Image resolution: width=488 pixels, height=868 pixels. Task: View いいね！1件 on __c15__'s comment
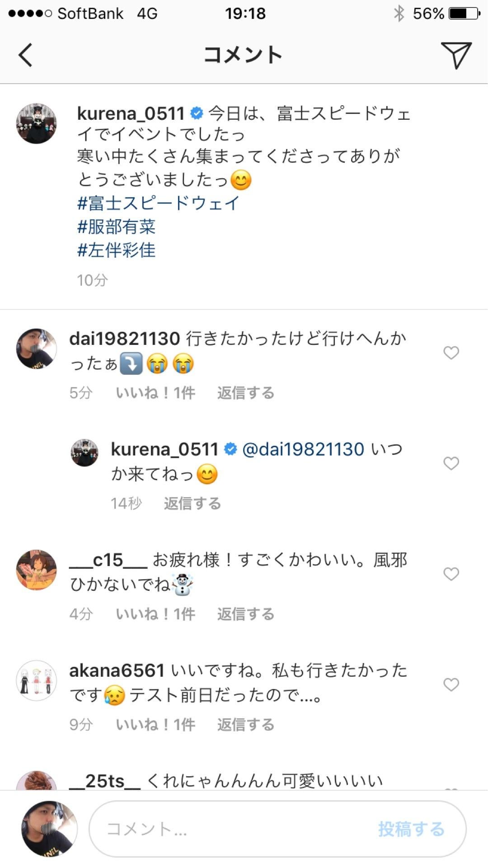[155, 614]
